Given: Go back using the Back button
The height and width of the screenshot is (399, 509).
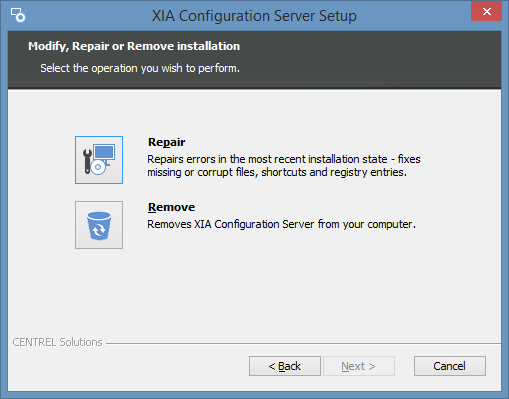Looking at the screenshot, I should 285,366.
